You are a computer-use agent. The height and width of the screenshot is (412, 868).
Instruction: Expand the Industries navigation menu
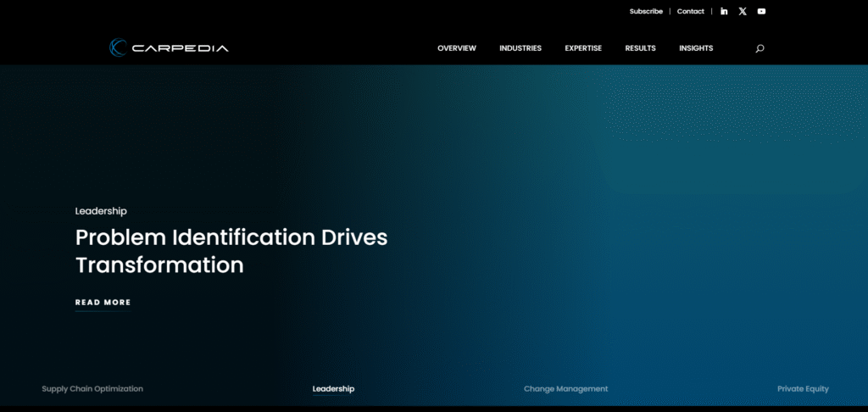click(x=520, y=48)
